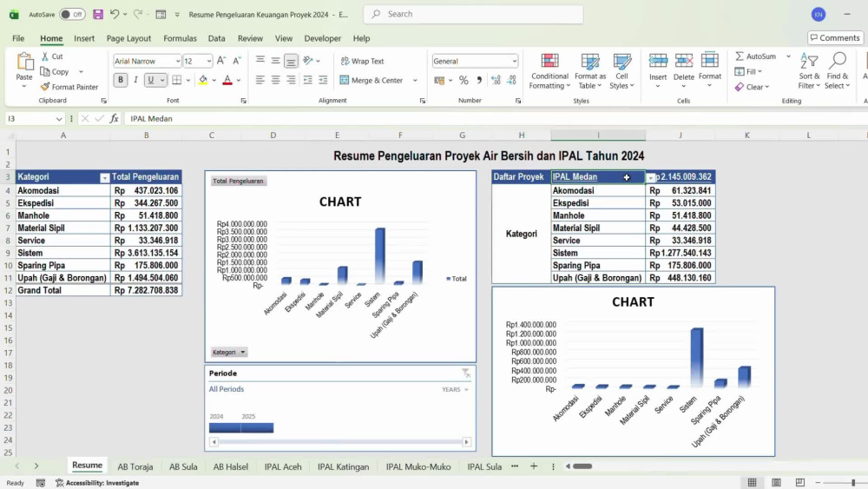Click the Undo arrow icon
868x489 pixels.
114,15
